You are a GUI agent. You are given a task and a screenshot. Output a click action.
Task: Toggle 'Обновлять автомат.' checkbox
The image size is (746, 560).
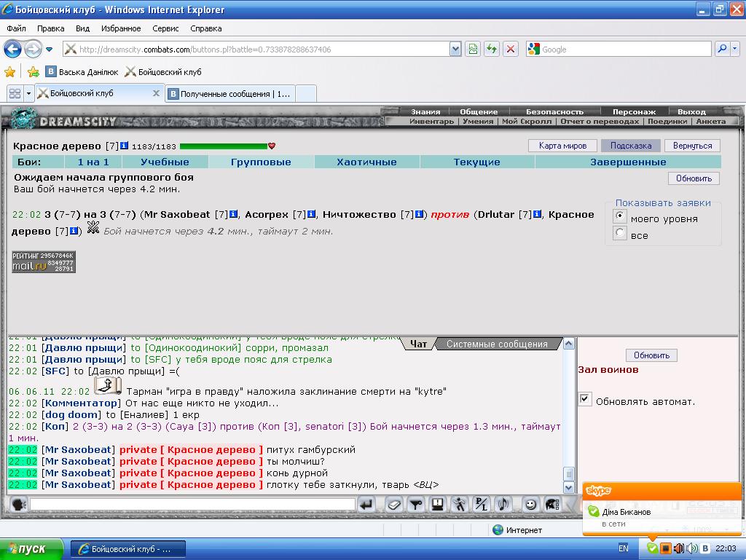[x=585, y=399]
